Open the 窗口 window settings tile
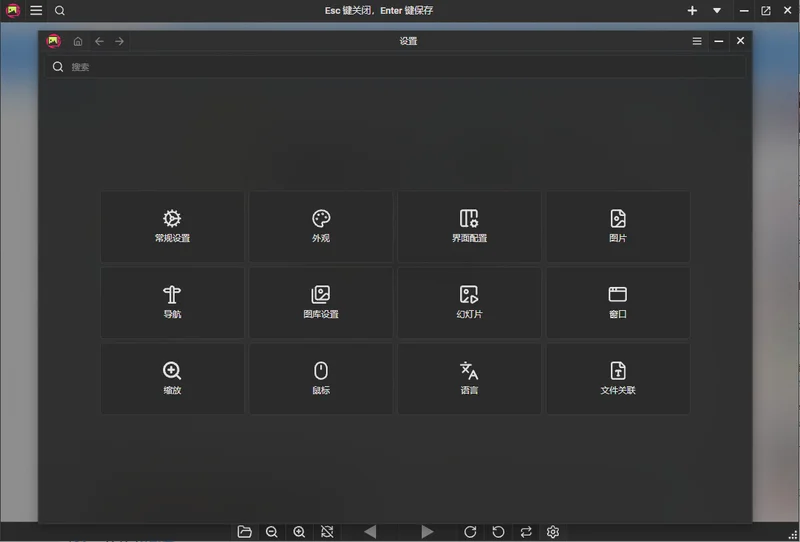800x542 pixels. (618, 303)
